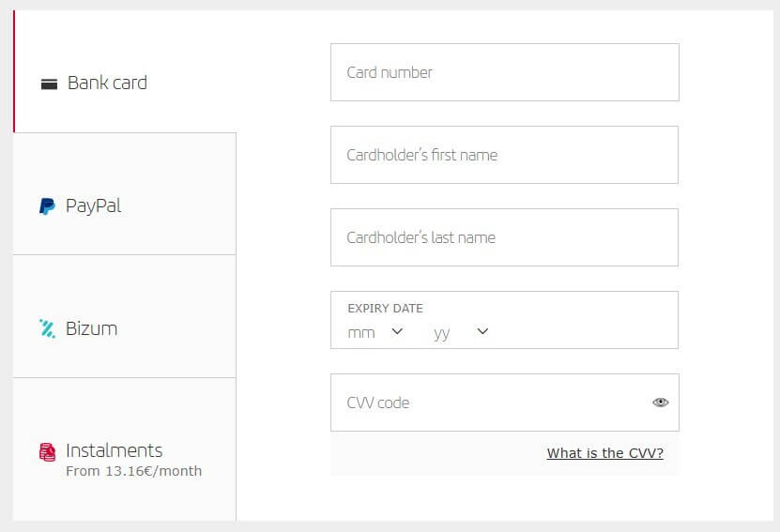The image size is (780, 532).
Task: Click the bank card icon
Action: tap(49, 84)
